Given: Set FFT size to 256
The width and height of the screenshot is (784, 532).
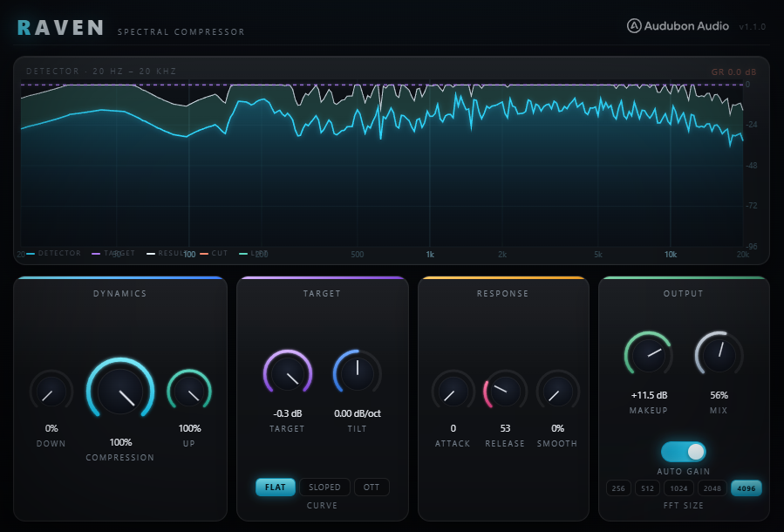Looking at the screenshot, I should click(x=618, y=488).
